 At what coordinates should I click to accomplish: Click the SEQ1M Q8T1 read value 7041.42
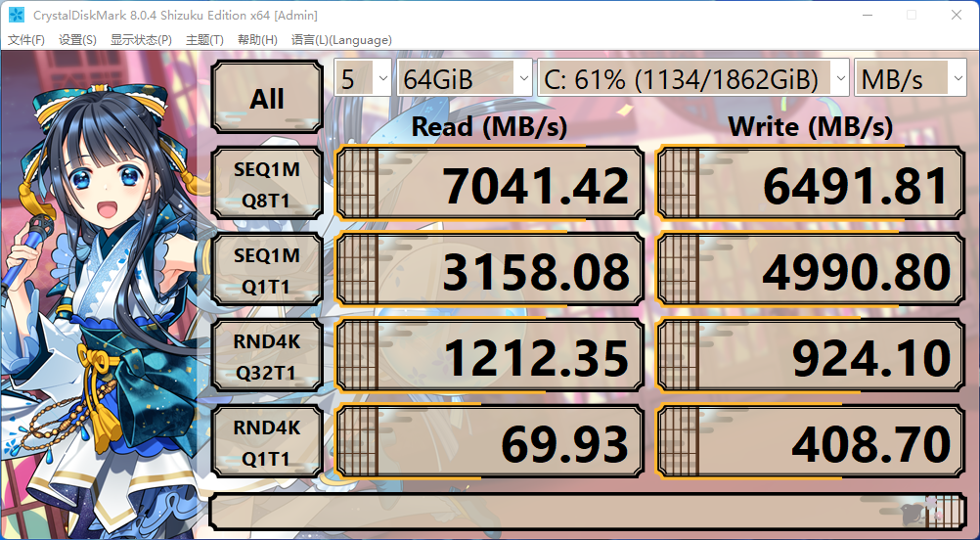pyautogui.click(x=489, y=184)
